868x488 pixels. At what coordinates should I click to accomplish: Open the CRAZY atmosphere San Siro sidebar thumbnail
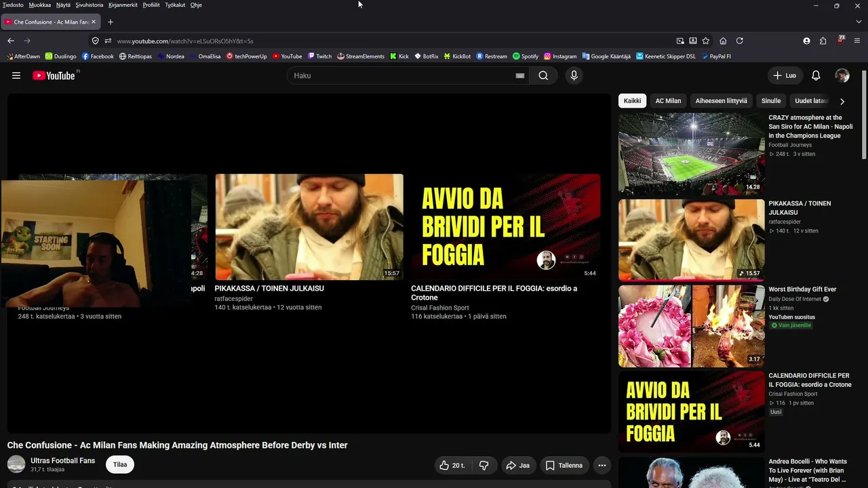coord(691,153)
